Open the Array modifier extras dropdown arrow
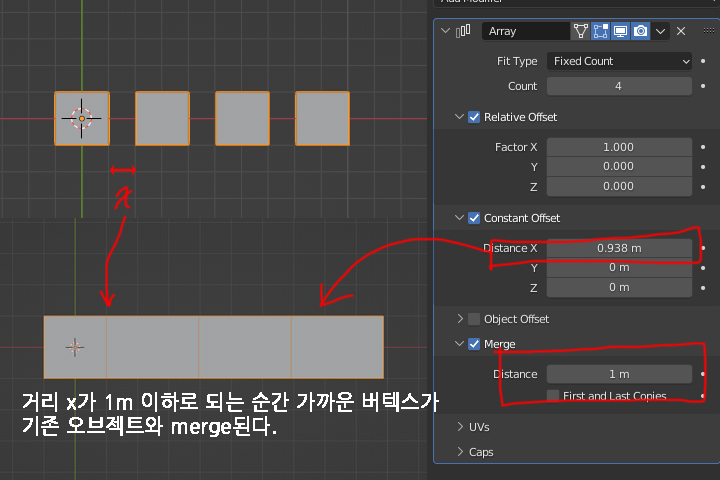The width and height of the screenshot is (720, 480). click(660, 31)
